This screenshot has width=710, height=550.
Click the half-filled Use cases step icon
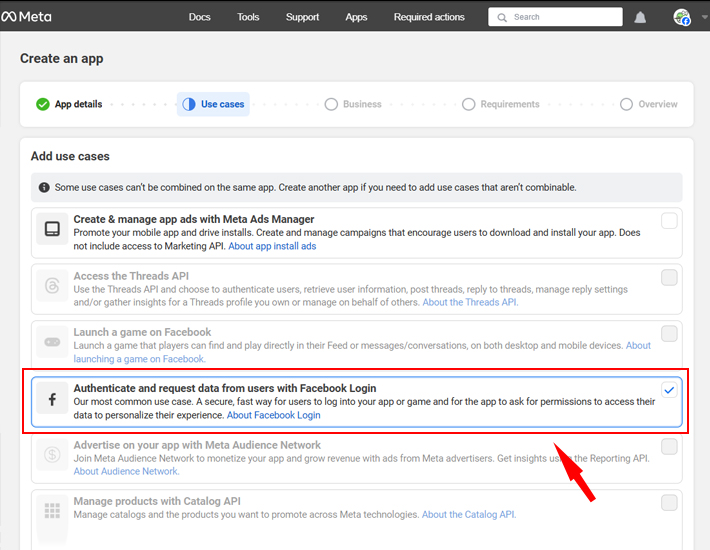(189, 104)
